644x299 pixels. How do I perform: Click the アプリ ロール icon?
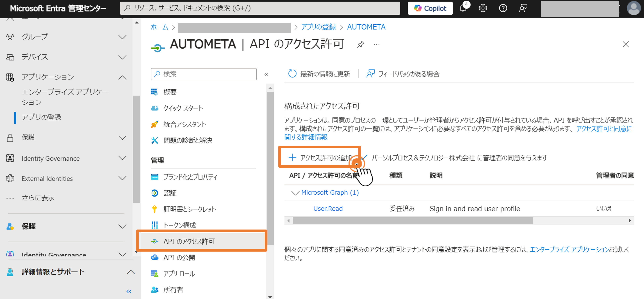pos(155,273)
